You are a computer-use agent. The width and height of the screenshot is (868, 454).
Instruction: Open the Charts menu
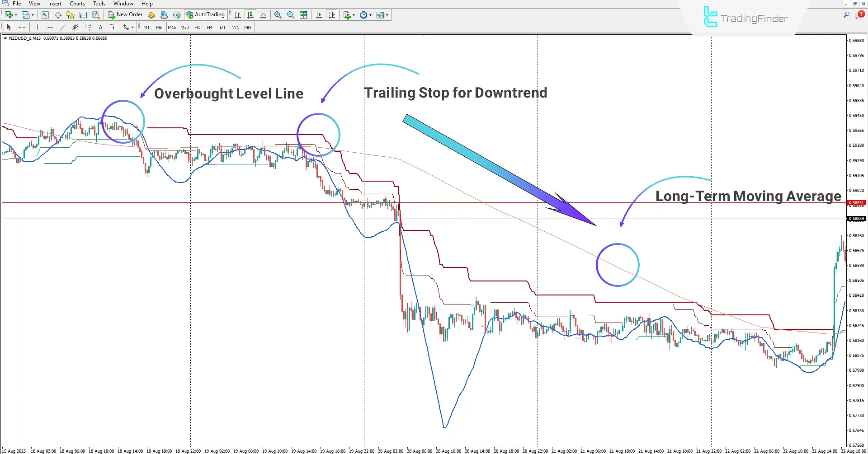[77, 4]
